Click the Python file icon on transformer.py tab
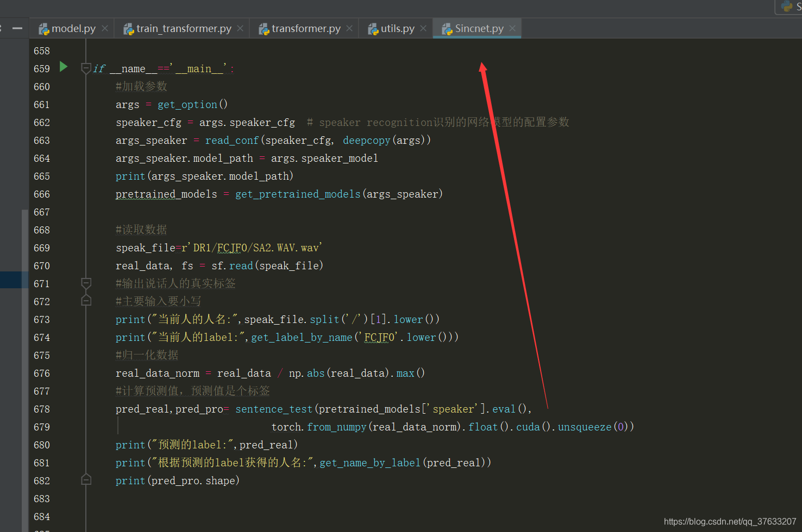Image resolution: width=802 pixels, height=532 pixels. (264, 29)
